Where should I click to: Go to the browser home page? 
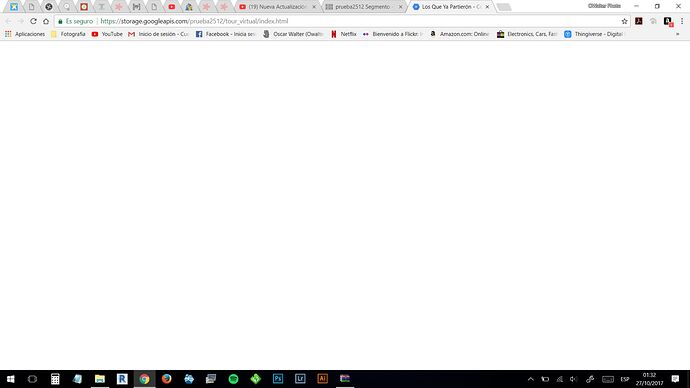(46, 21)
